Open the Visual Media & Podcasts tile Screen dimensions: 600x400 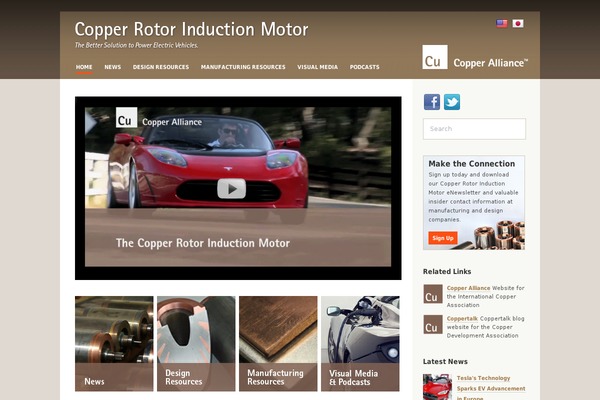coord(360,343)
